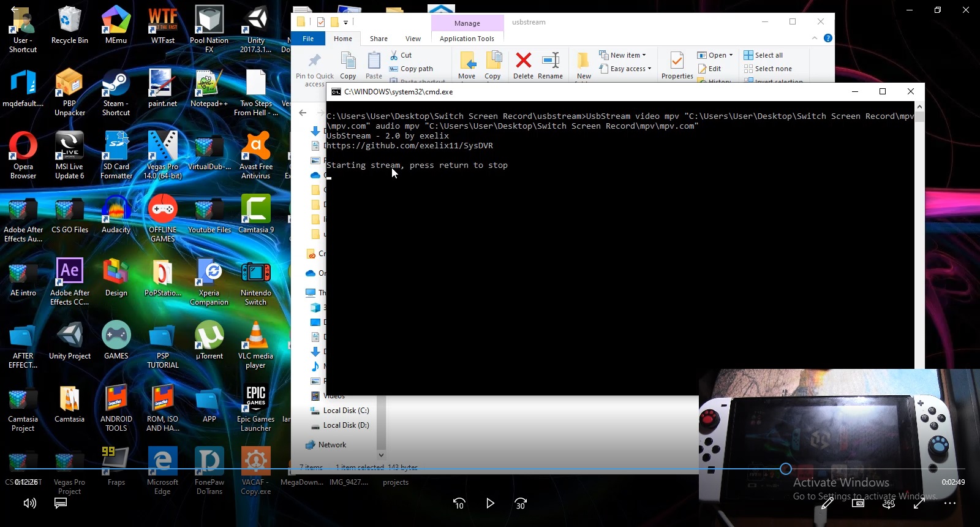Open the WTFast desktop shortcut
The image size is (980, 527).
[x=162, y=25]
